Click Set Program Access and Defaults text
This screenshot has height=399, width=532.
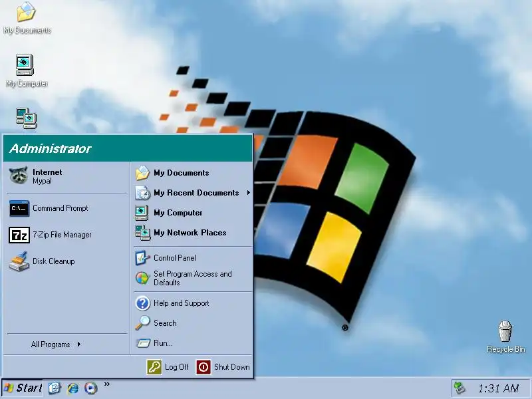coord(192,278)
